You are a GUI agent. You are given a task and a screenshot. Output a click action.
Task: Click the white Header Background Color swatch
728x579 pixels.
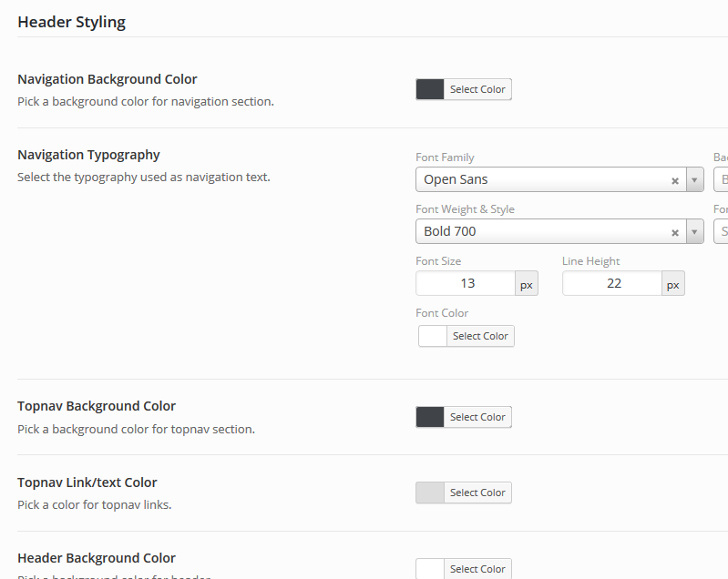click(430, 569)
